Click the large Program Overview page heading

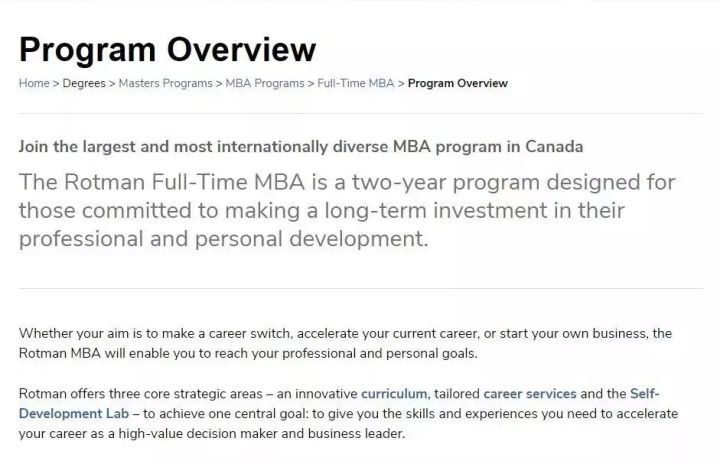tap(168, 49)
